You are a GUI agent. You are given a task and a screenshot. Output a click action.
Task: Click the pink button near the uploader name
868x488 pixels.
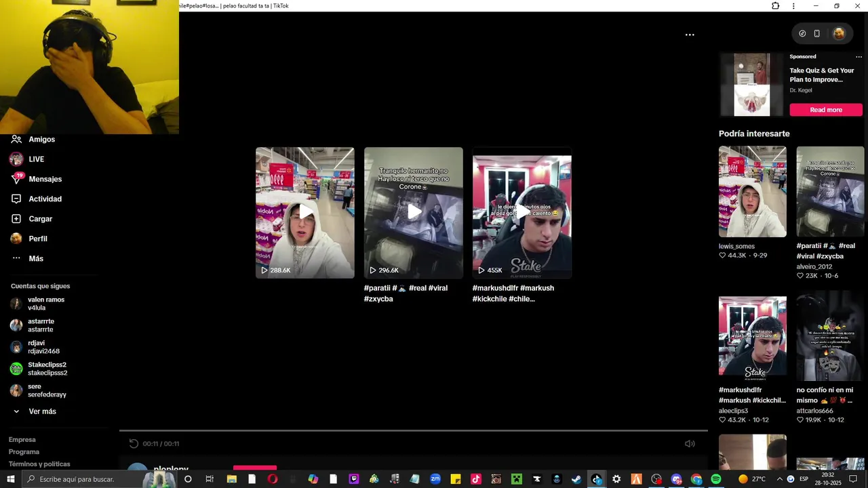[255, 468]
